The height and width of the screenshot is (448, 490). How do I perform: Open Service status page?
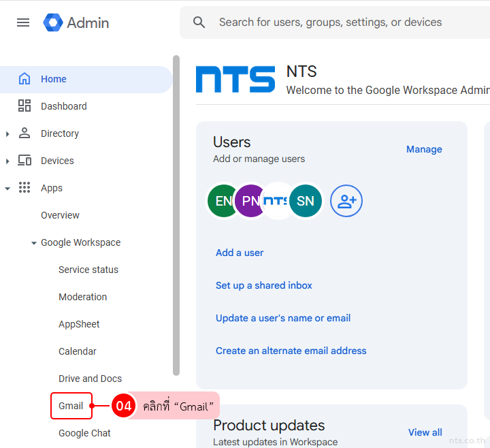[88, 270]
